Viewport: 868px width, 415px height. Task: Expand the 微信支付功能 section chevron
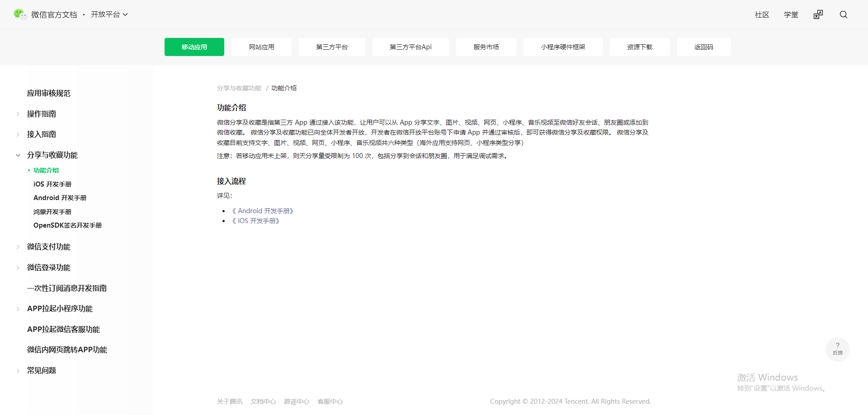coord(18,247)
